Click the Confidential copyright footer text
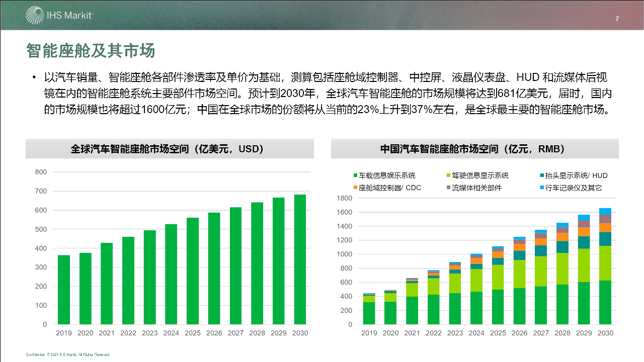The height and width of the screenshot is (362, 644). [x=68, y=354]
